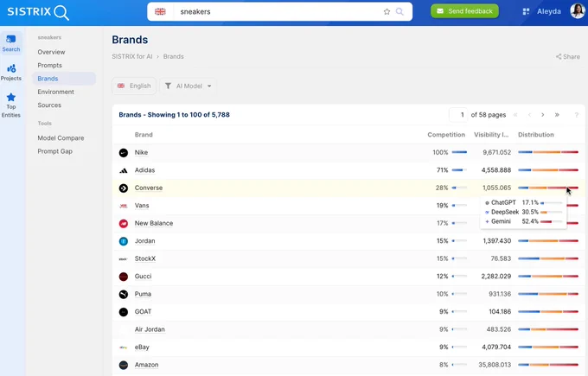Open the GOAT brand link
The height and width of the screenshot is (376, 588).
point(143,311)
